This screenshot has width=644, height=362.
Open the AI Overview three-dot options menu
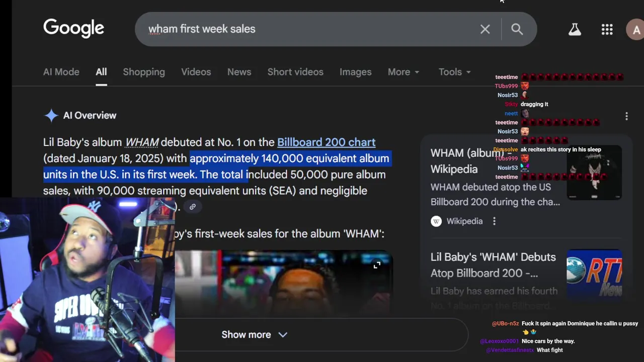coord(626,116)
